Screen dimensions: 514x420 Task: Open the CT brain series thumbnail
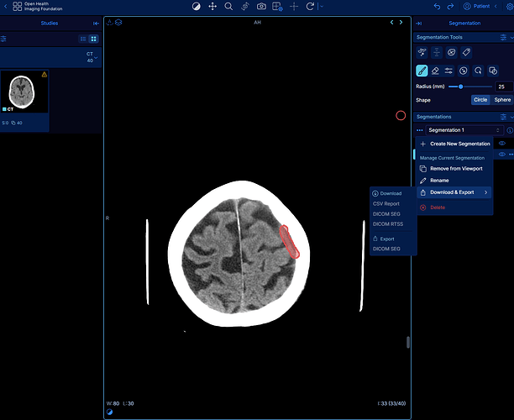[24, 90]
